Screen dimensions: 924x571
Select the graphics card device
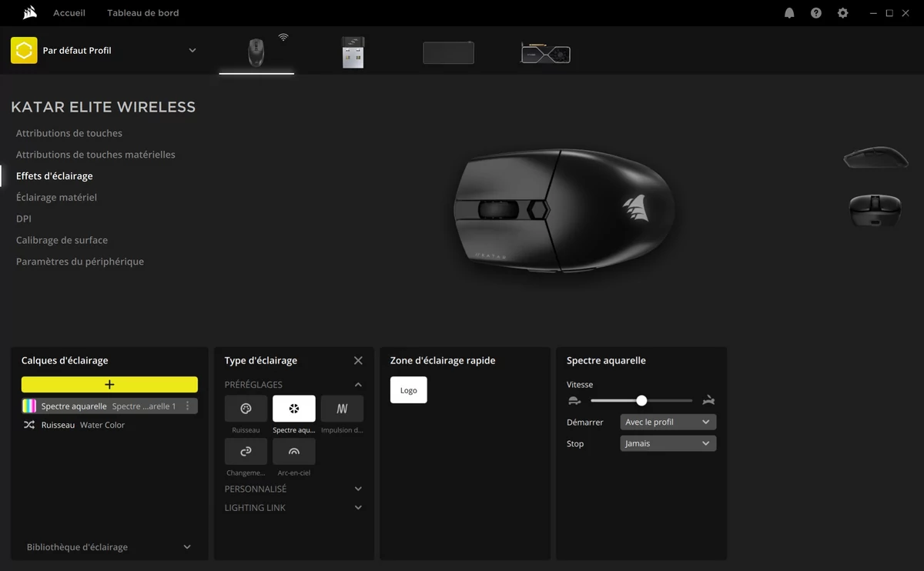click(x=545, y=53)
